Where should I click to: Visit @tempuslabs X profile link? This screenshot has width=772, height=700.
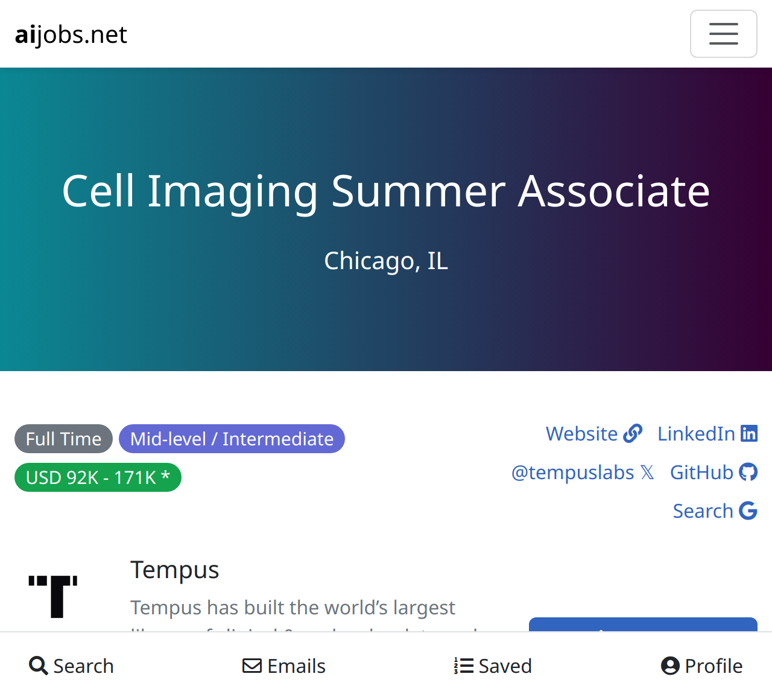pos(583,472)
